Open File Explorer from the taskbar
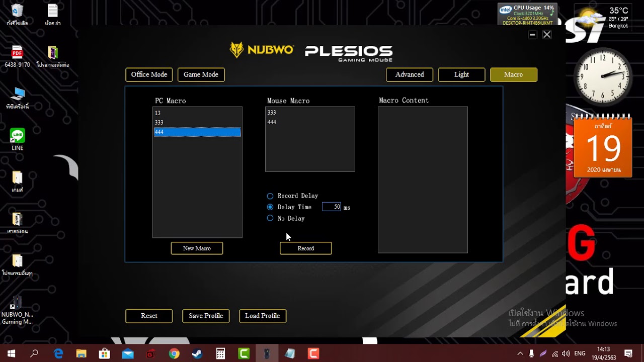Viewport: 644px width, 362px height. (82, 353)
